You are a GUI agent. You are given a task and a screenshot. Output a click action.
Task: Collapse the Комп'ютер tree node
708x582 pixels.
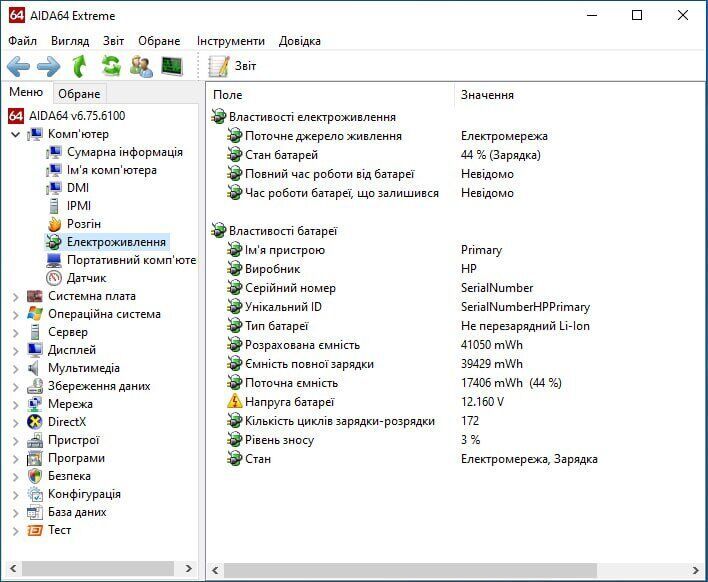pyautogui.click(x=15, y=134)
